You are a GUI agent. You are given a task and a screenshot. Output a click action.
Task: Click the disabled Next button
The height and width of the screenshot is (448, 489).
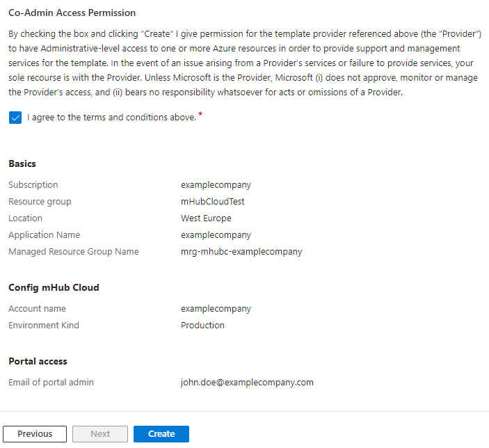click(x=100, y=434)
